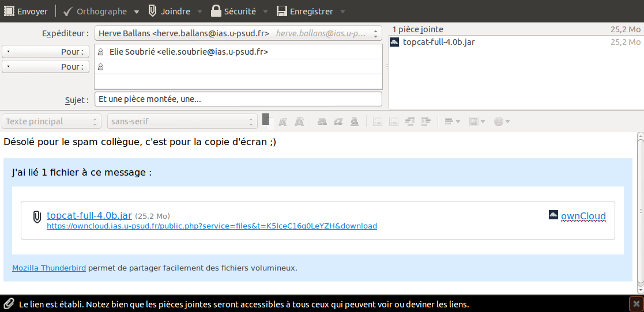Viewport: 644px width, 312px height.
Task: Toggle bold text formatting
Action: pos(322,121)
